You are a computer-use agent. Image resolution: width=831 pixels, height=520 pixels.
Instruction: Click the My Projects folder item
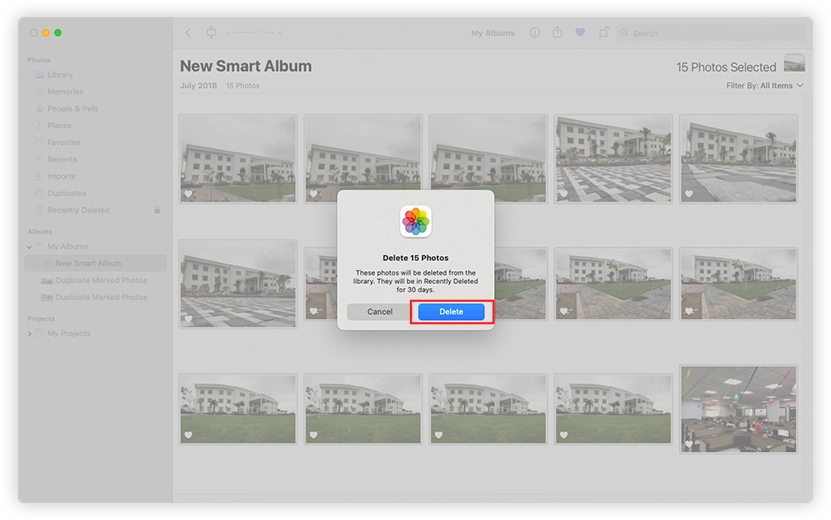tap(63, 334)
